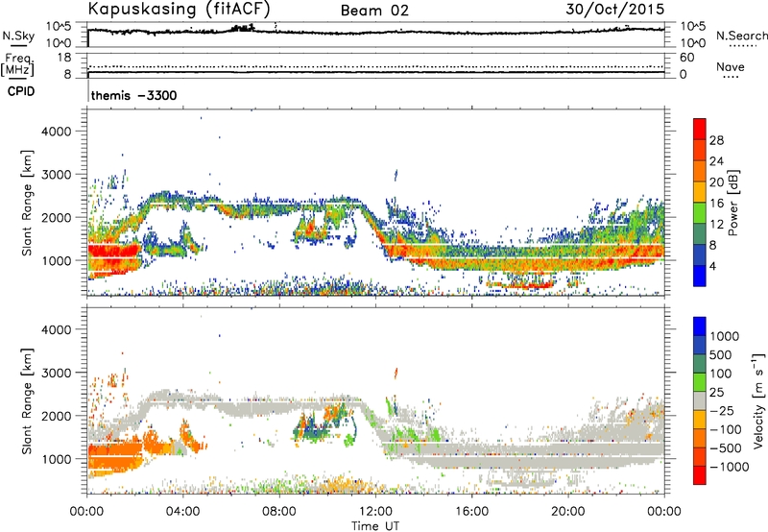Click the date 30/Oct/2015
768x532 pixels.
pyautogui.click(x=615, y=10)
